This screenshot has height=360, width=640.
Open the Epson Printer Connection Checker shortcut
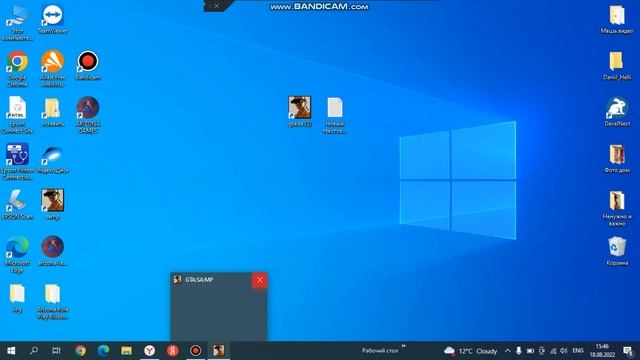point(17,162)
